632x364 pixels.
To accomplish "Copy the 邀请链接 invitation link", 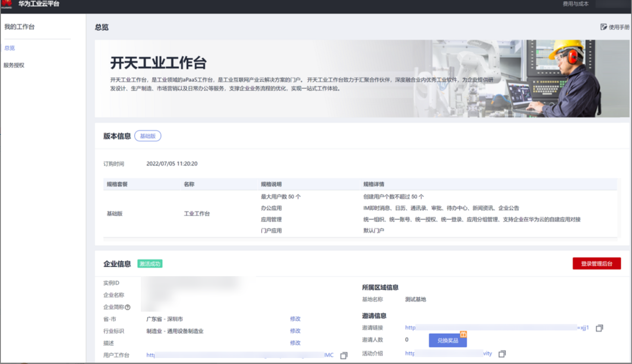I will tap(599, 328).
